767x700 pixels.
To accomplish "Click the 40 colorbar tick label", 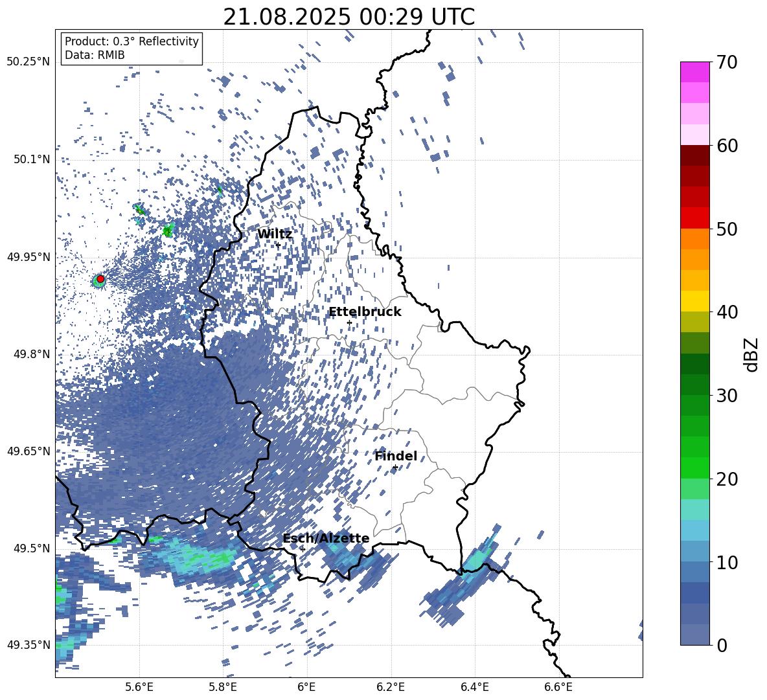I will (727, 312).
